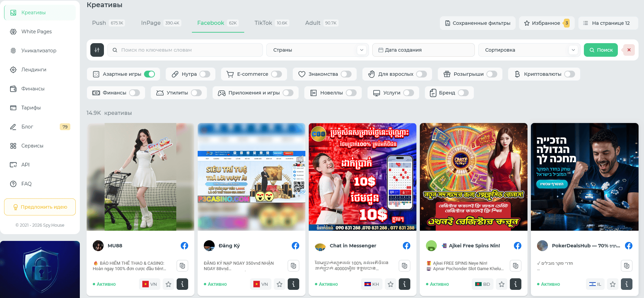Star the Ajkei Free Spins creative
Image resolution: width=644 pixels, height=298 pixels.
(502, 284)
